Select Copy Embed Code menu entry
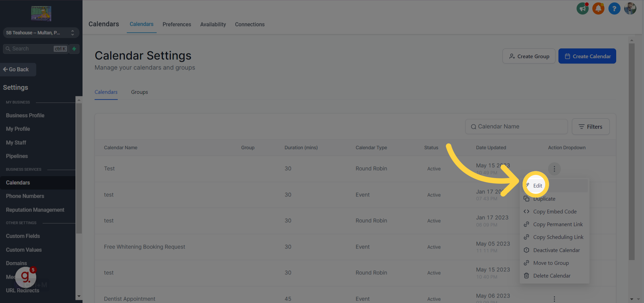This screenshot has height=303, width=644. click(554, 212)
